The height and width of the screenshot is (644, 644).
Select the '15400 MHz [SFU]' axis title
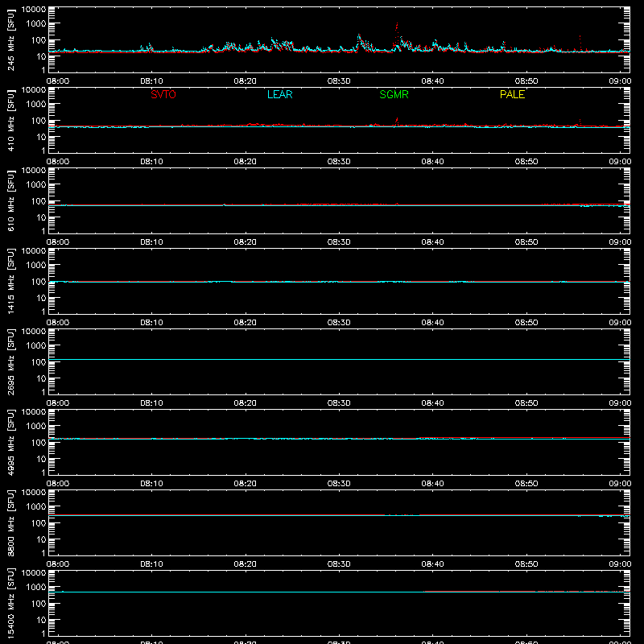click(x=10, y=603)
